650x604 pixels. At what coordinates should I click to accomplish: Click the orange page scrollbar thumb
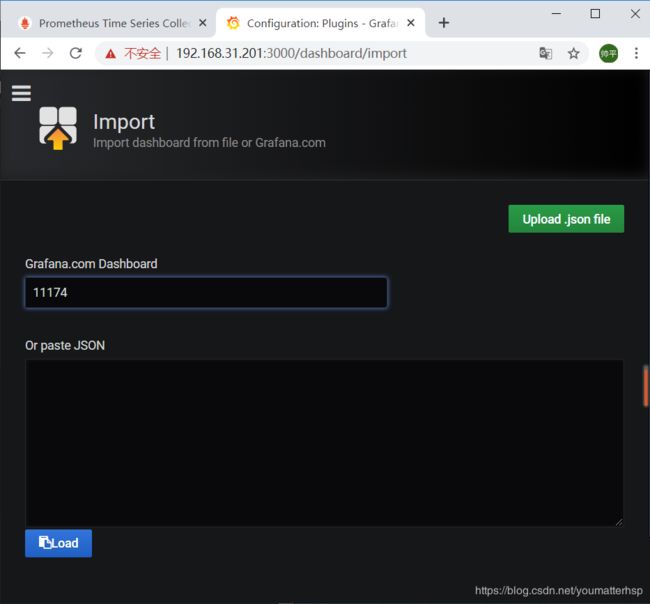coord(645,386)
